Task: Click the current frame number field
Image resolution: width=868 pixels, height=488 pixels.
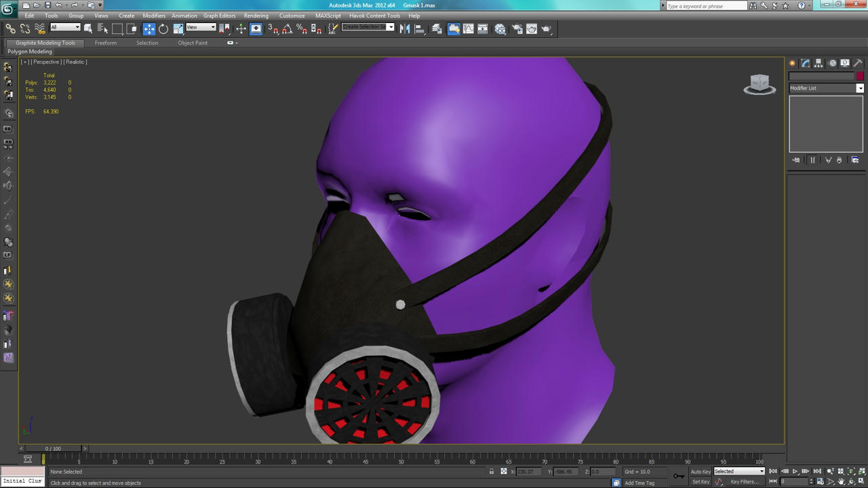Action: point(795,481)
